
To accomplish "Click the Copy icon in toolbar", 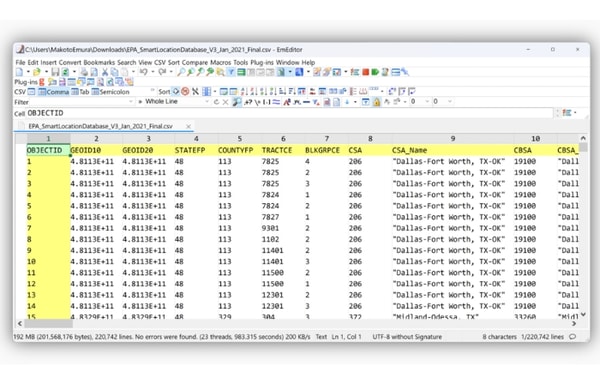I will point(114,72).
